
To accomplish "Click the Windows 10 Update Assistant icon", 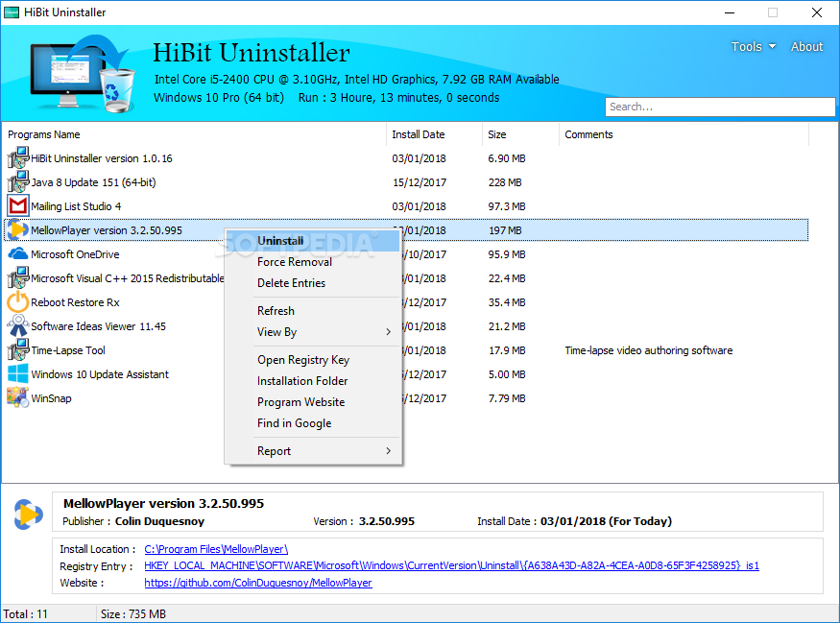I will [x=17, y=373].
